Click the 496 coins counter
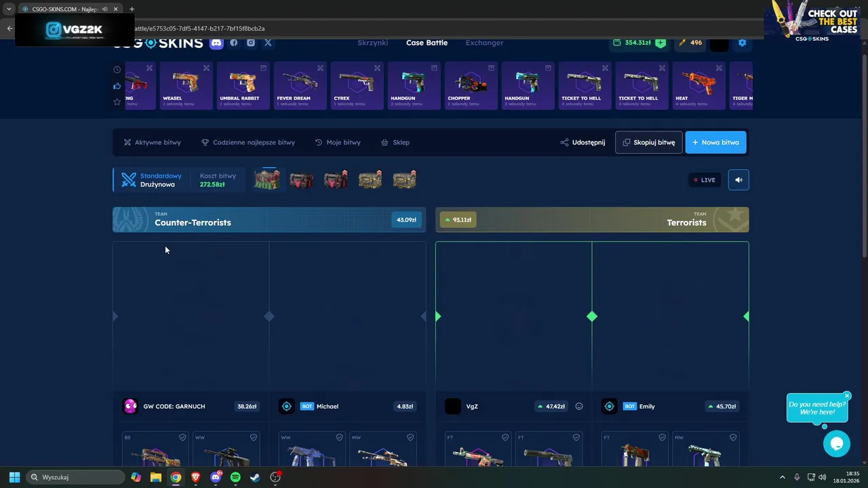The height and width of the screenshot is (488, 868). point(690,43)
